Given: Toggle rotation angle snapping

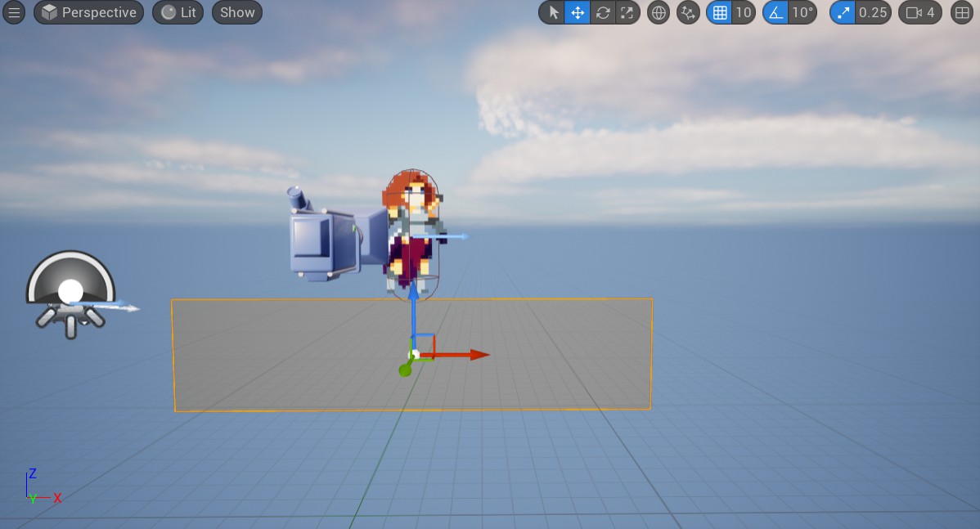Looking at the screenshot, I should (x=775, y=12).
